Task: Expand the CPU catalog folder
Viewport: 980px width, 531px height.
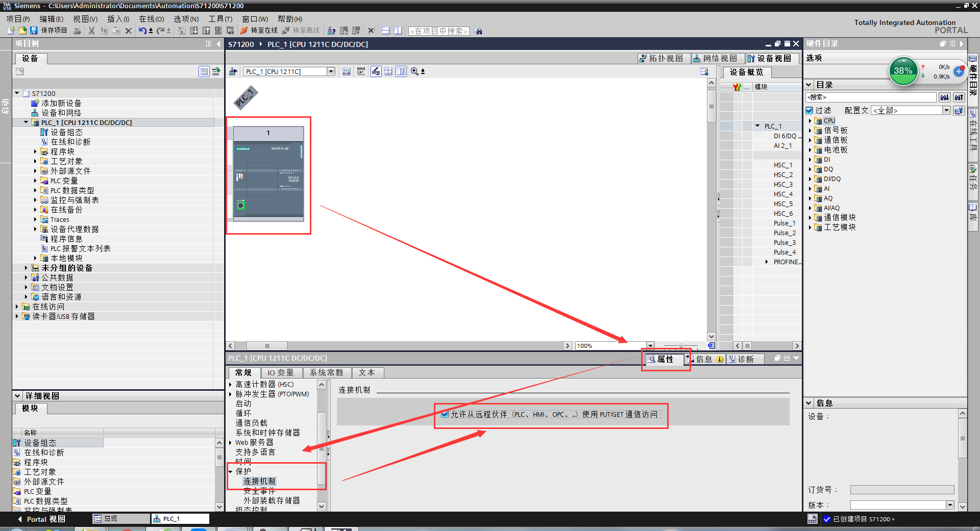Action: (810, 121)
